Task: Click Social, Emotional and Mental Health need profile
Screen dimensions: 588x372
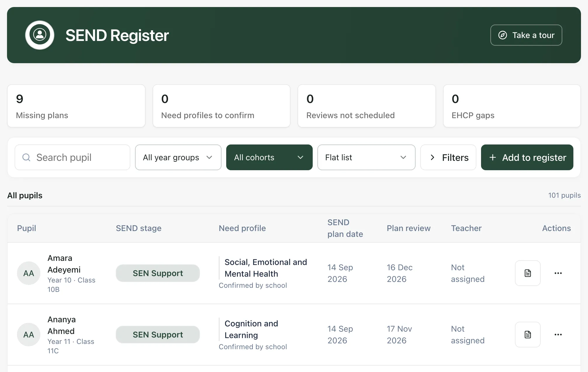Action: [x=266, y=268]
